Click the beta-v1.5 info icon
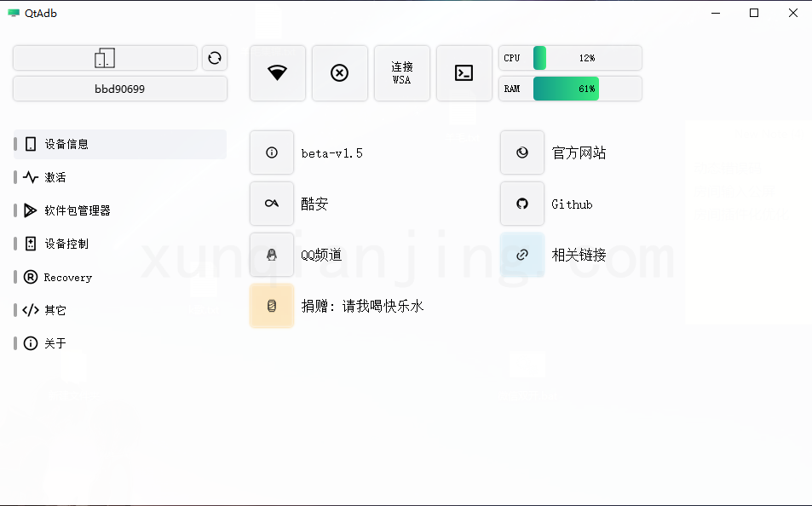 (271, 152)
